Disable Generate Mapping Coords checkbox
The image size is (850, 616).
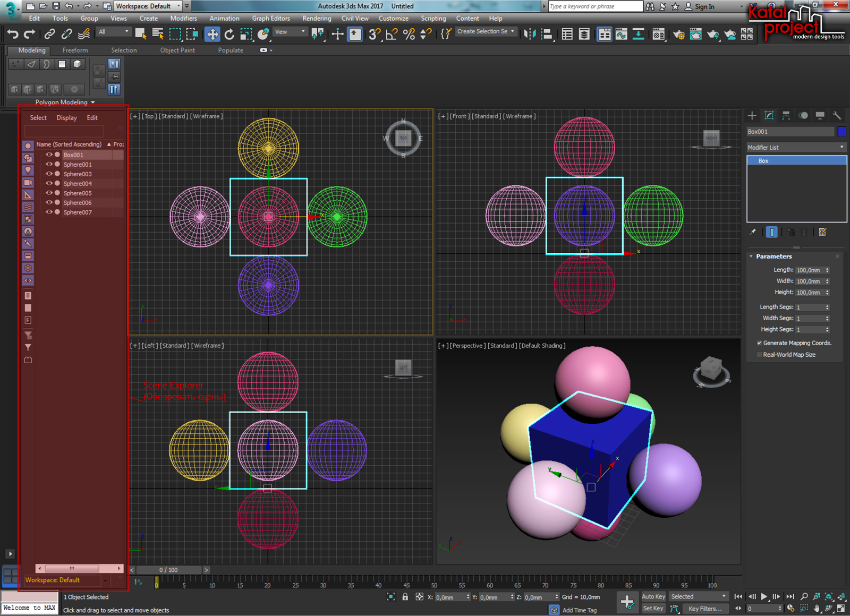pos(759,343)
